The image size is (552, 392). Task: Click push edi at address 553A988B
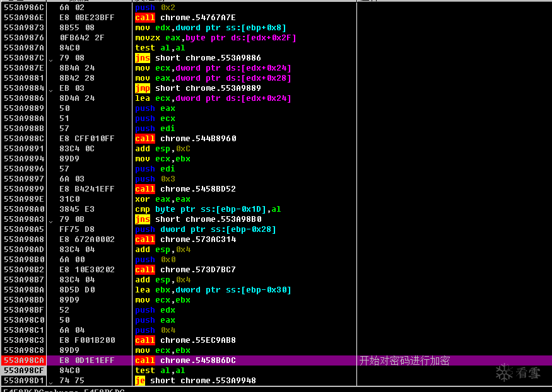tap(155, 129)
